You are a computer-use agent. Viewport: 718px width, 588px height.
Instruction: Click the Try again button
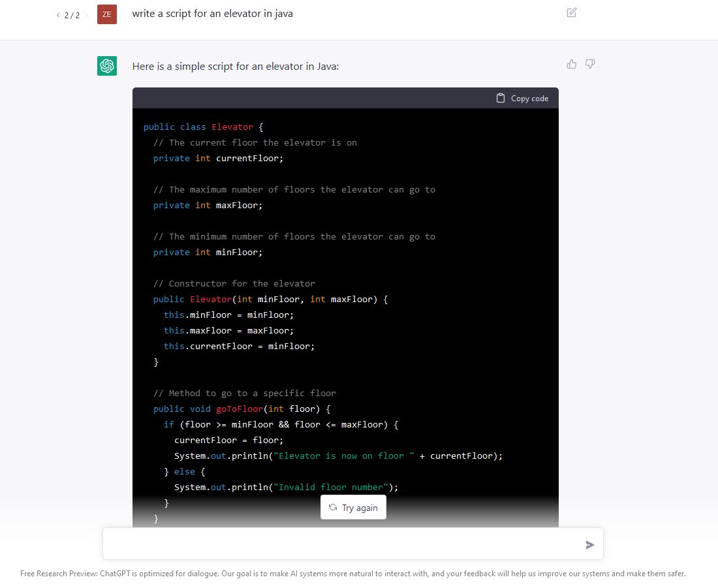pos(353,507)
